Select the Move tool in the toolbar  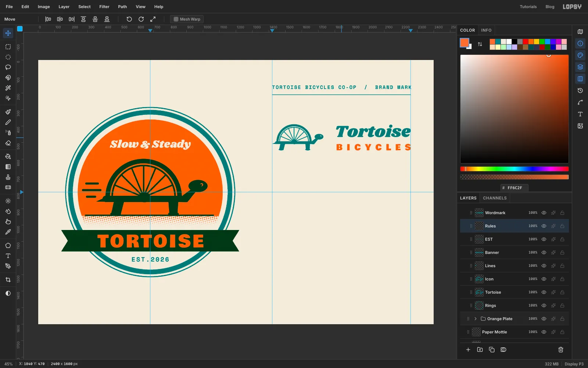pyautogui.click(x=8, y=33)
